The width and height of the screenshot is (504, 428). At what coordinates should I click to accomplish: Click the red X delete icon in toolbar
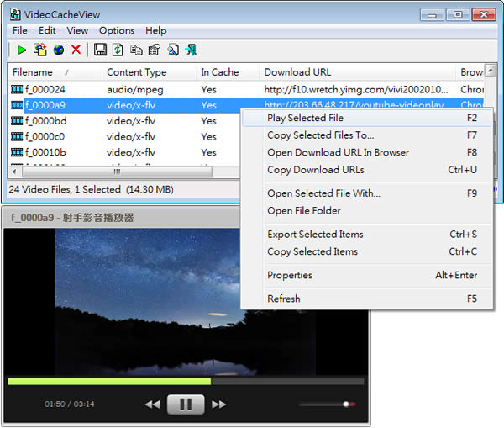click(76, 50)
